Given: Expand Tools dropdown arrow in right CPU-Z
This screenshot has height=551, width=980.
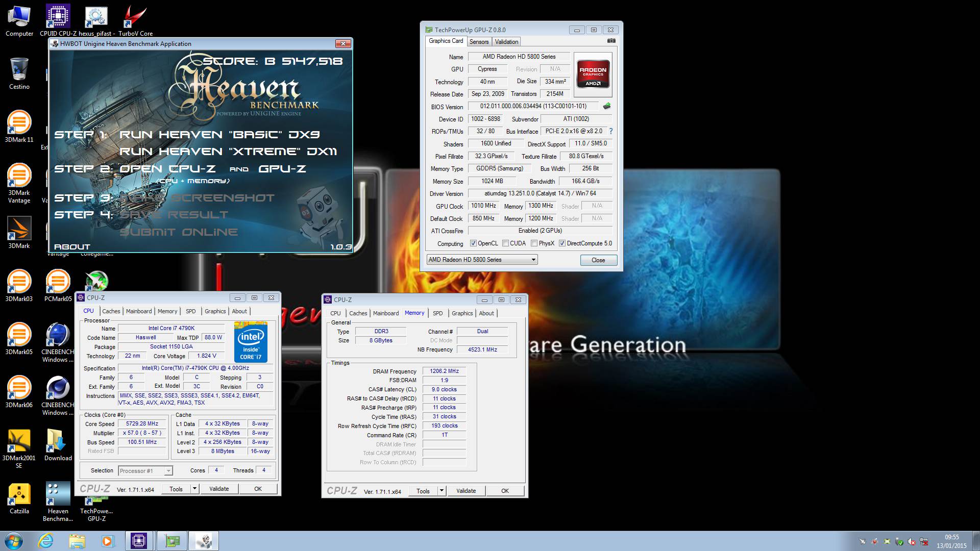Looking at the screenshot, I should tap(442, 491).
